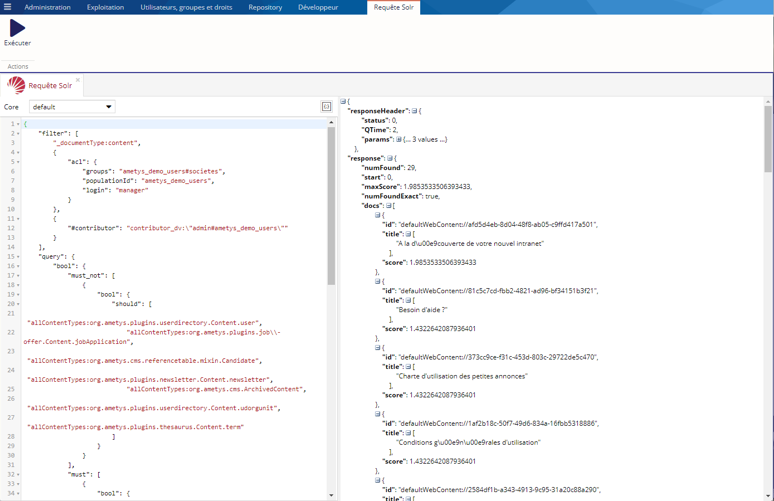
Task: Open the Exploitation ribbon tab
Action: pyautogui.click(x=105, y=7)
